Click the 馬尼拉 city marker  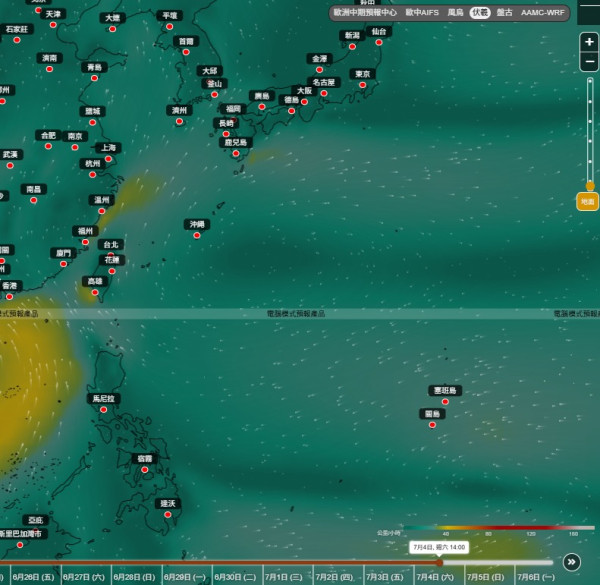tap(103, 409)
